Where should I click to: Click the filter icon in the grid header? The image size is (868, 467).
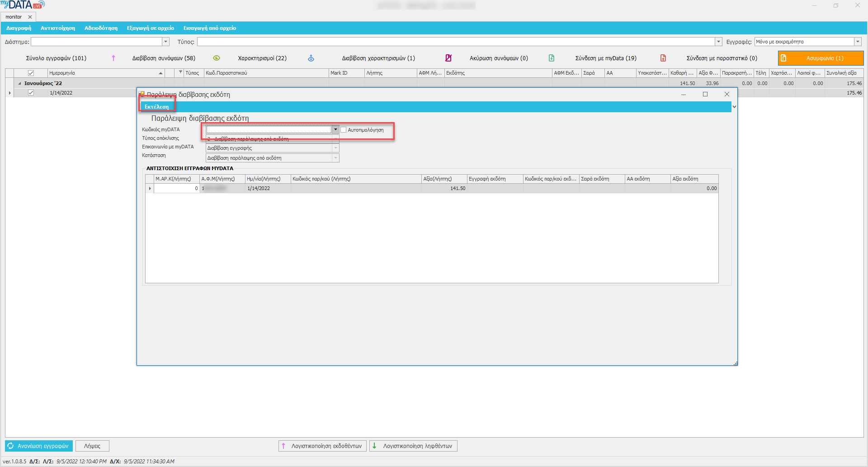[180, 73]
